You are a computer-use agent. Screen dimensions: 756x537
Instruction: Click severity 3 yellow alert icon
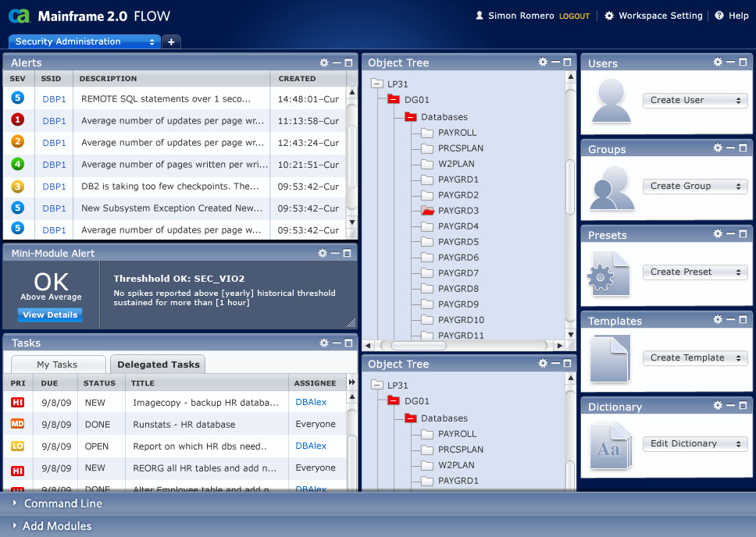[18, 186]
